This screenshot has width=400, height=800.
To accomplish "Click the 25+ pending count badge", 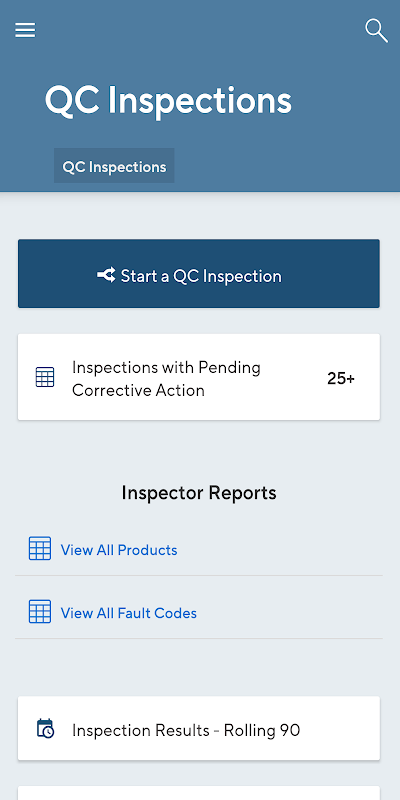I will click(x=341, y=379).
